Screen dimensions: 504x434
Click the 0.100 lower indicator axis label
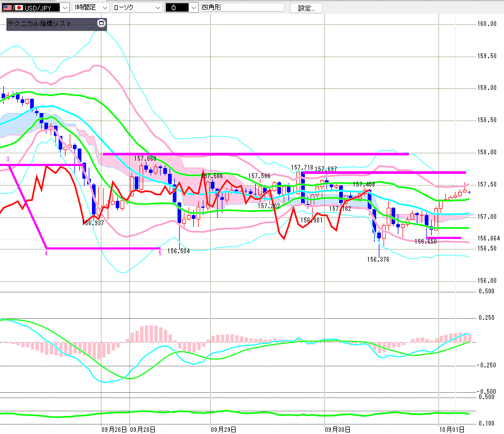487,423
